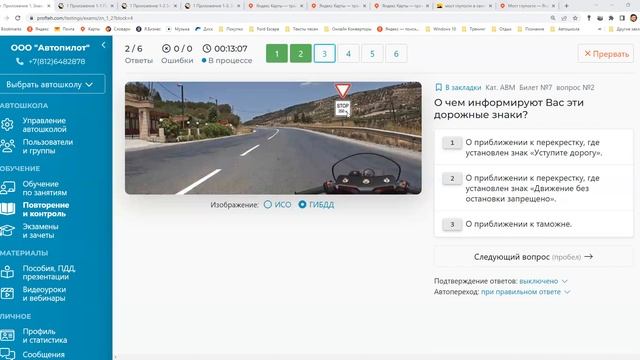This screenshot has width=640, height=360.
Task: Click the chat bubbles icon for Сообщения
Action: pyautogui.click(x=7, y=354)
